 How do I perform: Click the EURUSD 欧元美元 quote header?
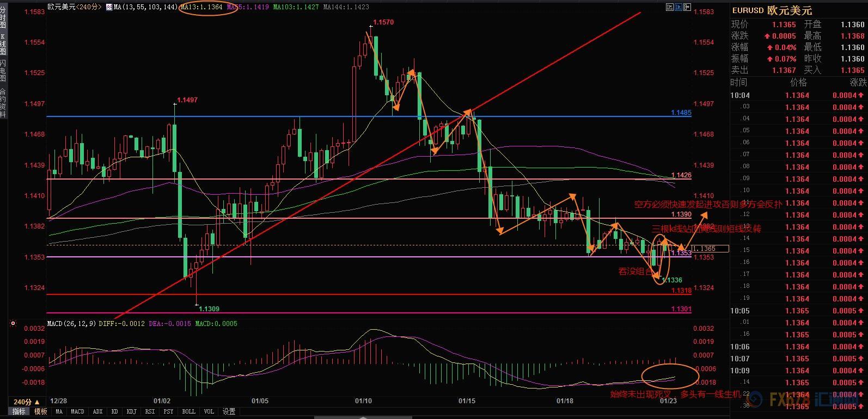click(x=772, y=10)
